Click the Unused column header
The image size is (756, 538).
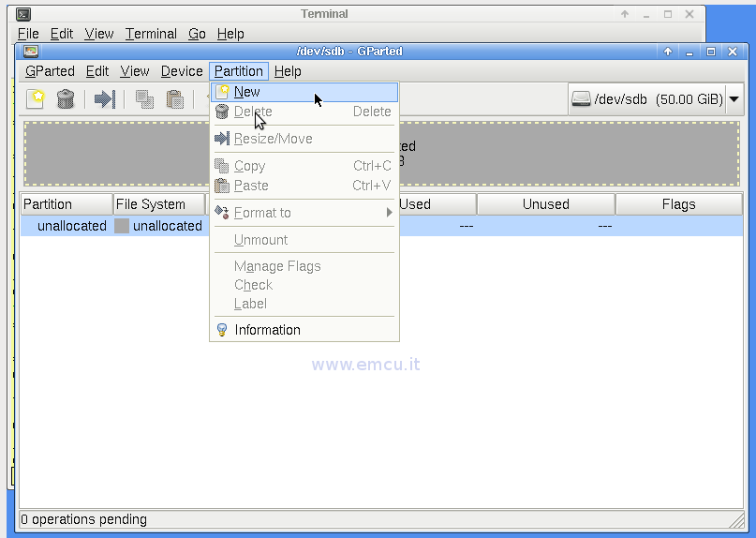pyautogui.click(x=546, y=204)
